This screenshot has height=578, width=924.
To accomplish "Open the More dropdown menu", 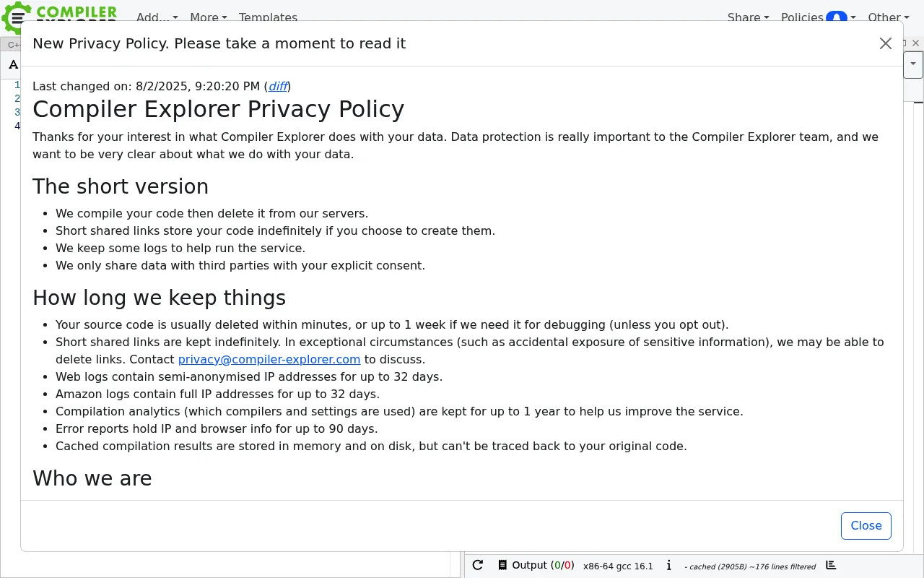I will 209,17.
